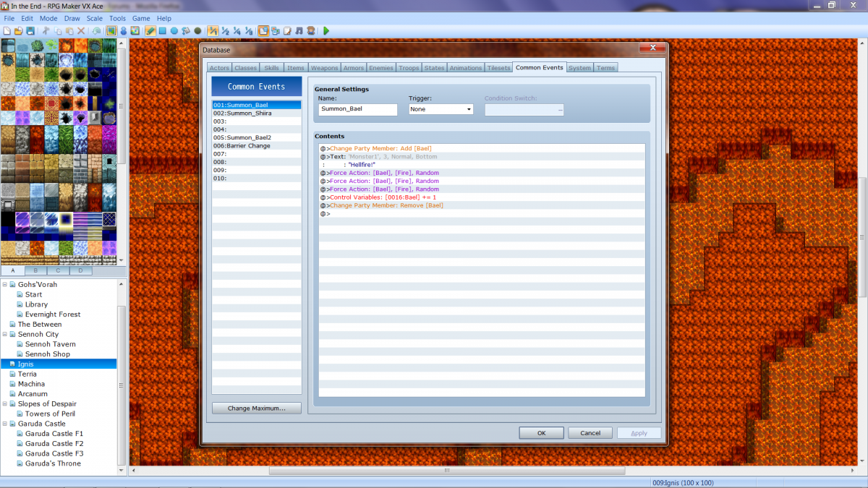Collapse the Garuda Castle map folder
Viewport: 868px width, 488px height.
(x=5, y=424)
